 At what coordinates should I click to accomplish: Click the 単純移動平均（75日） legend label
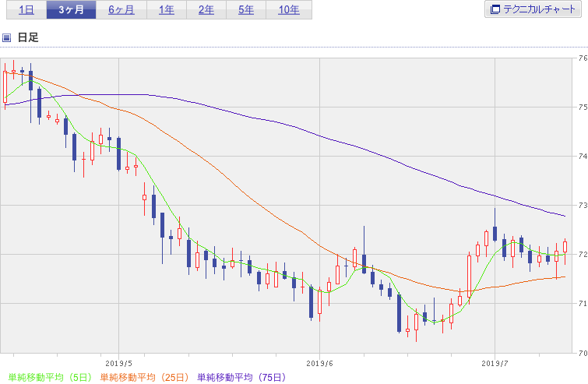click(241, 377)
